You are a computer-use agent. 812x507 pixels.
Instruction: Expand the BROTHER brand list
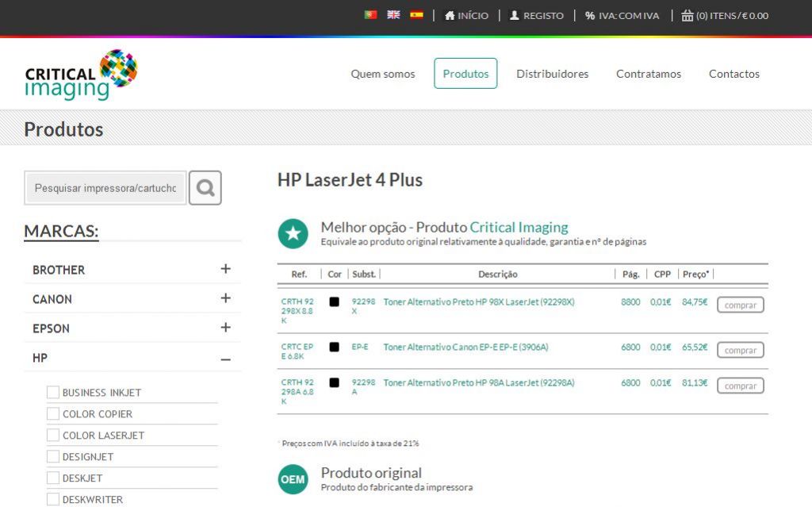225,269
